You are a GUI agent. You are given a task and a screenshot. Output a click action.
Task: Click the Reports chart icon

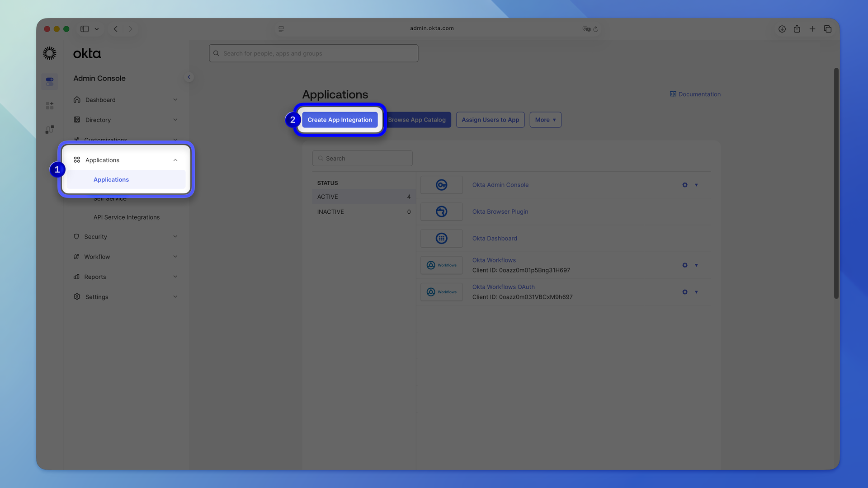coord(76,277)
